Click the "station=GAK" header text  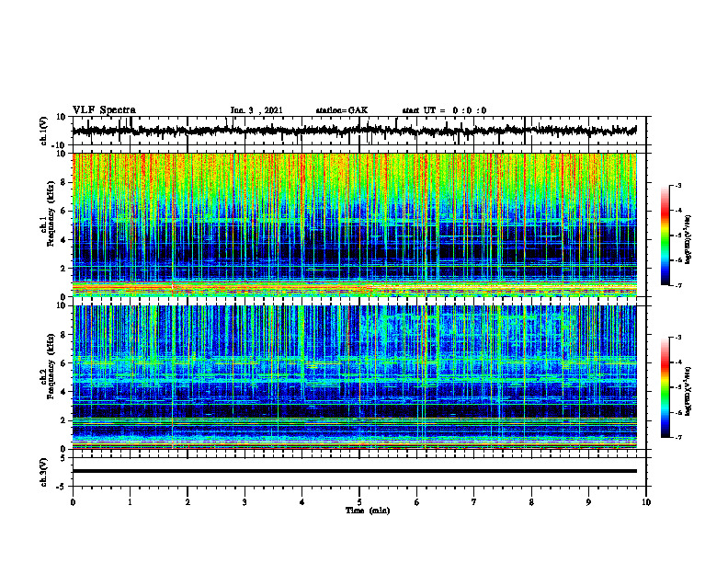pos(342,110)
